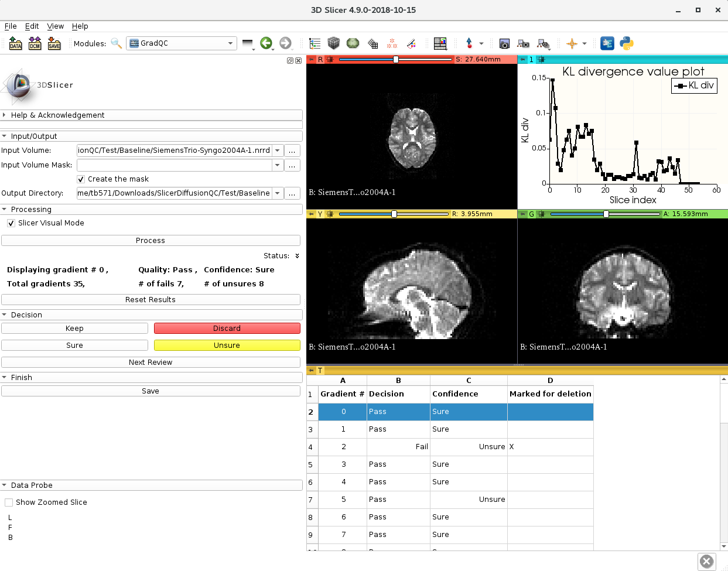Image resolution: width=728 pixels, height=571 pixels.
Task: Collapse the Processing section
Action: [x=152, y=210]
